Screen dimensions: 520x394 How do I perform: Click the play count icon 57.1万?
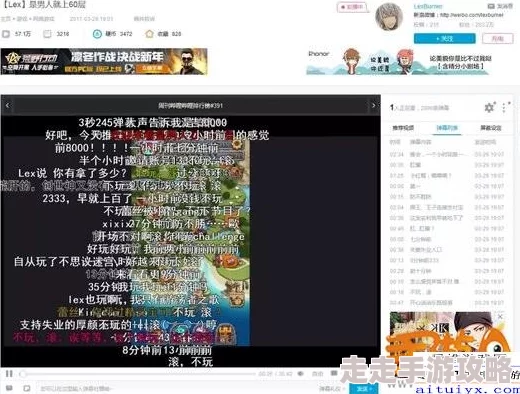6,34
